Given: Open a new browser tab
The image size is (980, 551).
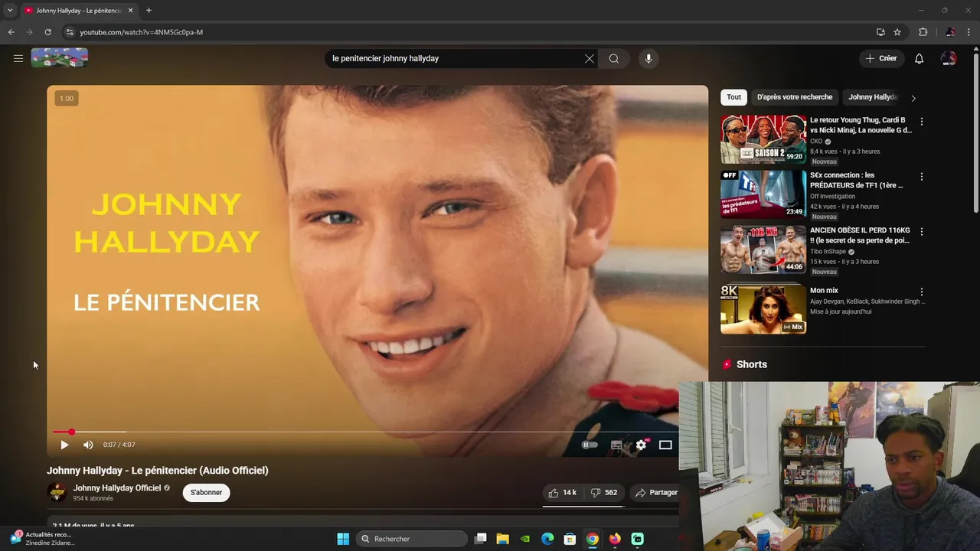Looking at the screenshot, I should [149, 11].
